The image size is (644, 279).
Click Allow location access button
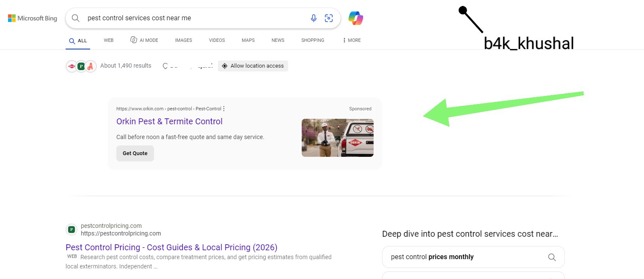coord(253,66)
